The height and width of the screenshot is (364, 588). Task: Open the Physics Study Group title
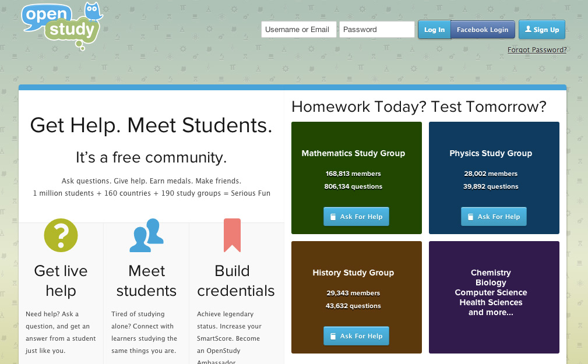coord(491,154)
